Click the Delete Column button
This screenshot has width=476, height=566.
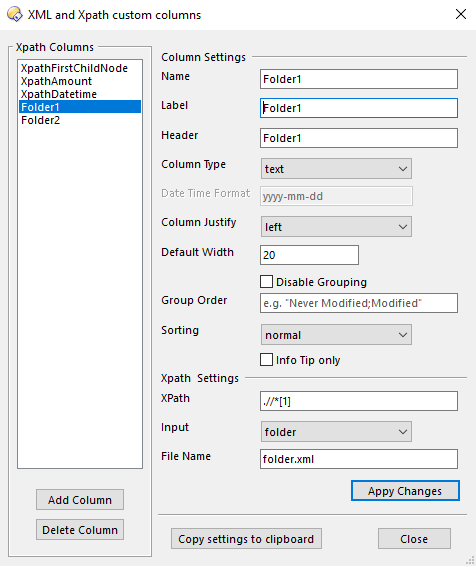pyautogui.click(x=80, y=530)
